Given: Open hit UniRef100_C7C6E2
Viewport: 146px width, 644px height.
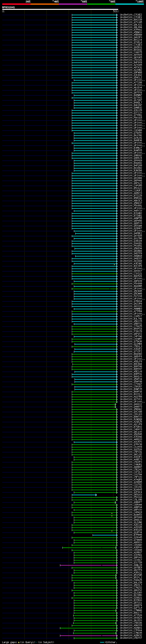Looking at the screenshot, I should (x=131, y=15).
